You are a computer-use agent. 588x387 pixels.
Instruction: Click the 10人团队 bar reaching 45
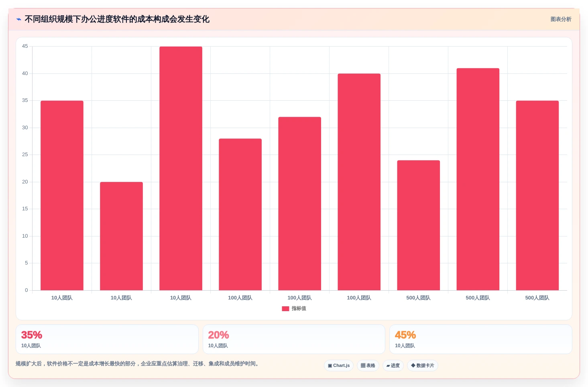point(181,168)
